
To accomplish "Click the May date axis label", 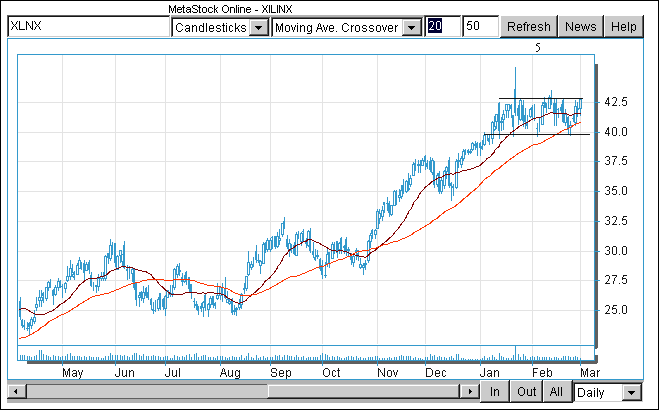I will [73, 373].
